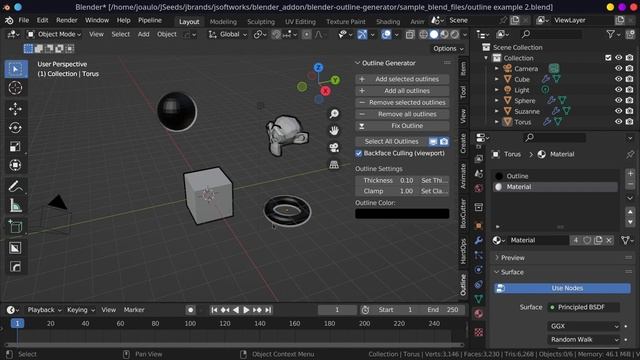Select Outline material slot
Screen dimensions: 640x360
coord(555,176)
